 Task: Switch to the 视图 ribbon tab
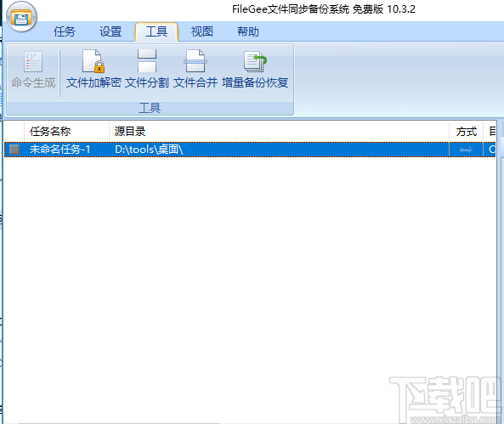(202, 31)
